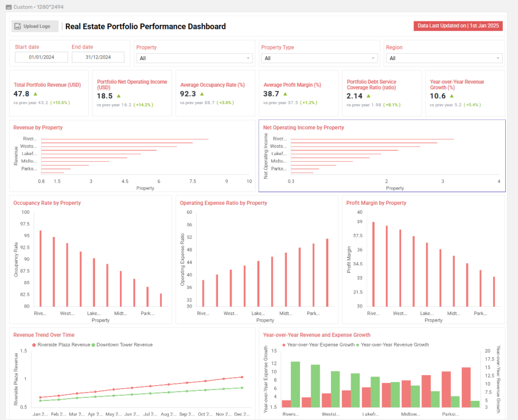Click the Net Operating Income green trend arrow
The height and width of the screenshot is (420, 518).
click(x=118, y=96)
